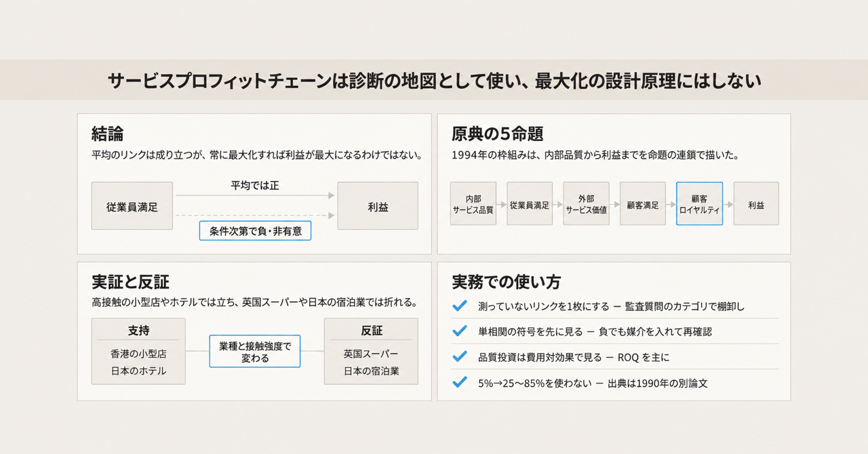
Task: Select the 利益 box at chain end
Action: click(x=756, y=203)
